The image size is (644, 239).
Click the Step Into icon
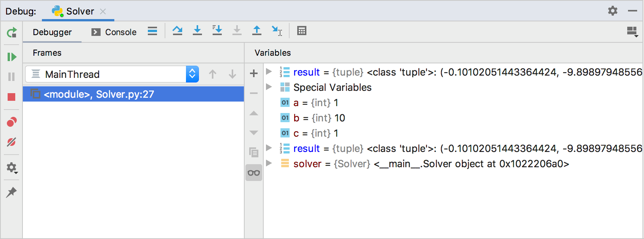pos(197,31)
